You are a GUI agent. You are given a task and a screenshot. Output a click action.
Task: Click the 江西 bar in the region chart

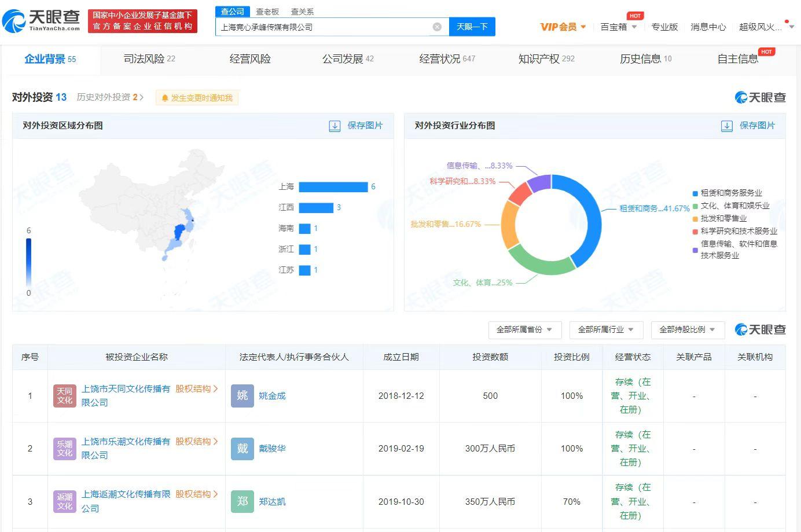coord(316,207)
